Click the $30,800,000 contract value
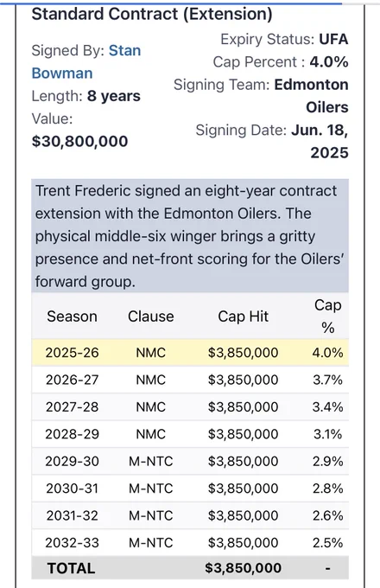 point(79,141)
